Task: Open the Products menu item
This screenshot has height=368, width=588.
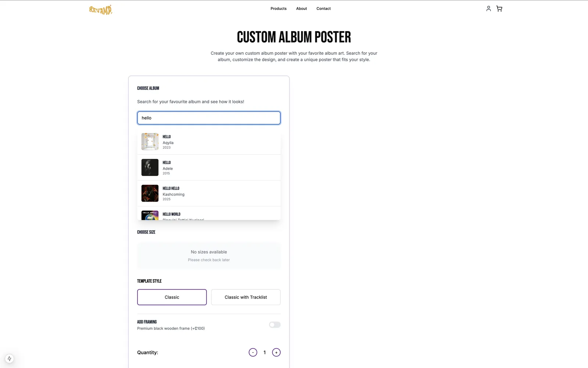Action: tap(279, 8)
